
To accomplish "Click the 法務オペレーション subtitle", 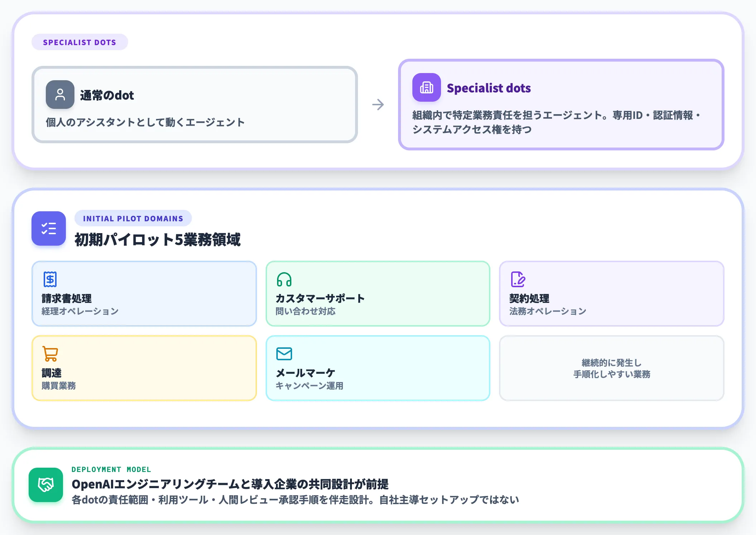I will coord(548,311).
